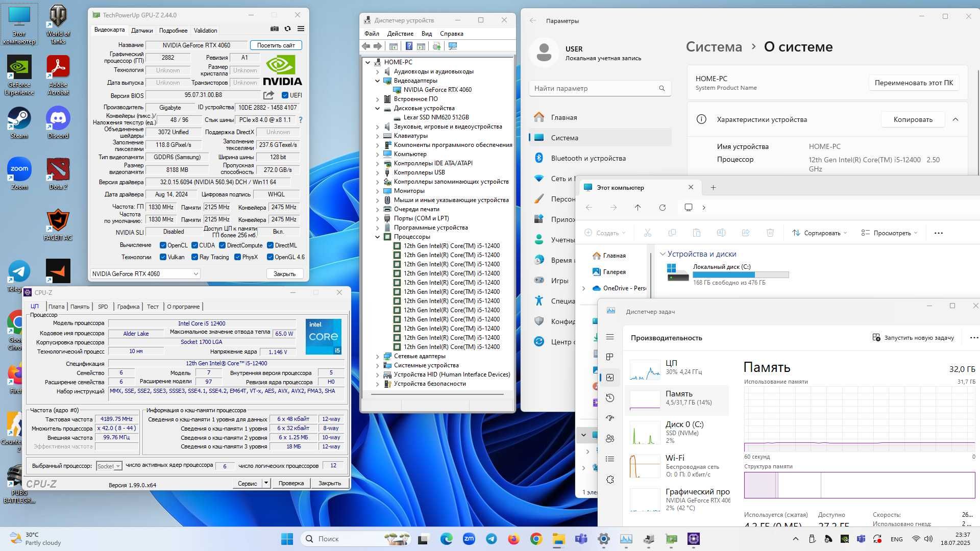Toggle OpenCL checkbox in GPU-Z
Viewport: 980px width, 551px height.
click(x=163, y=245)
